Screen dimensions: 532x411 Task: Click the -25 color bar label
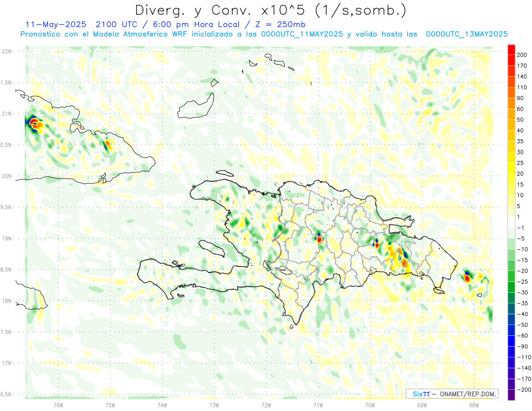point(522,282)
